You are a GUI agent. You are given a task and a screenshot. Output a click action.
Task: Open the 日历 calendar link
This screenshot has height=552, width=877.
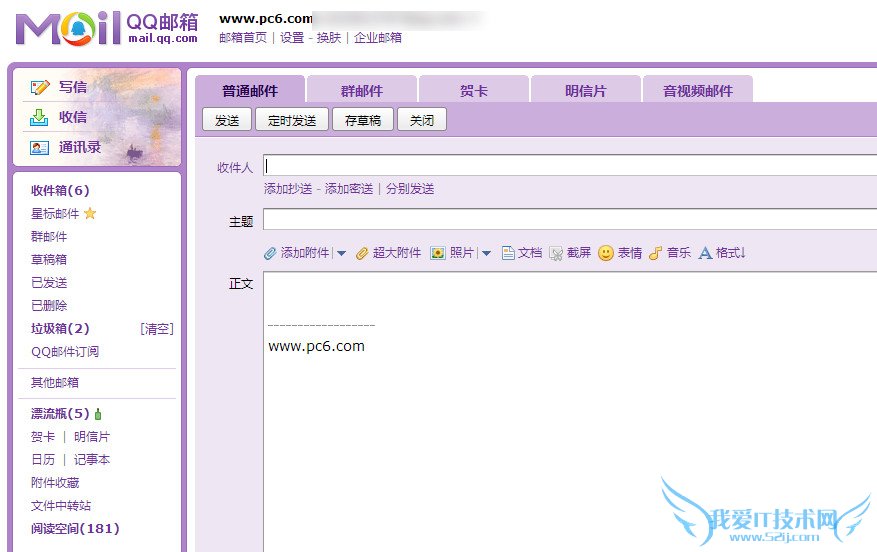[x=43, y=460]
